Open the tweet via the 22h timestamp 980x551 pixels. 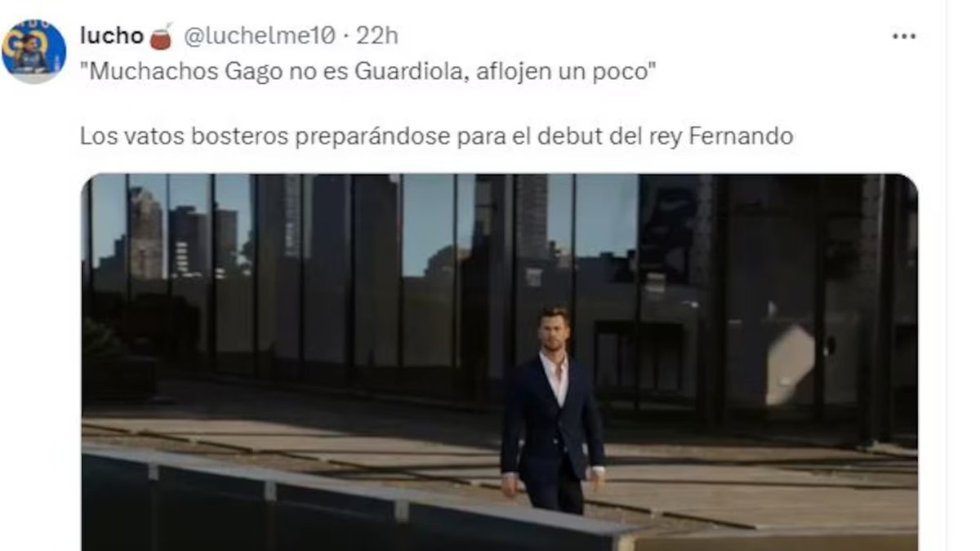click(376, 36)
